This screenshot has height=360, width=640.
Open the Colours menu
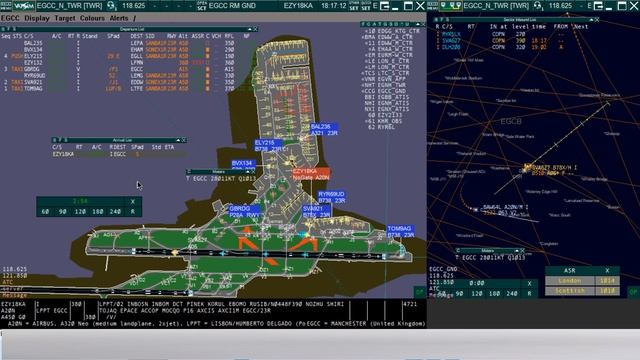pos(92,18)
